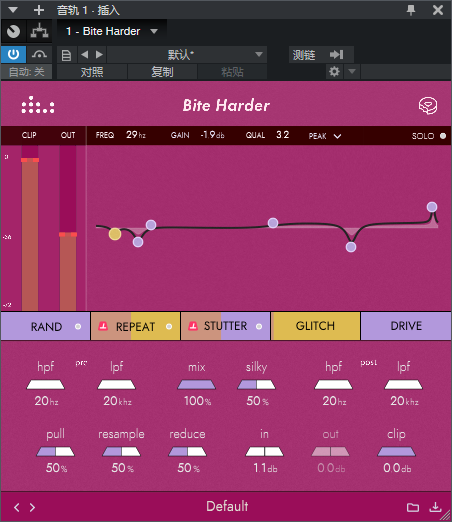The image size is (452, 522).
Task: Select the yellow EQ band node
Action: (115, 234)
